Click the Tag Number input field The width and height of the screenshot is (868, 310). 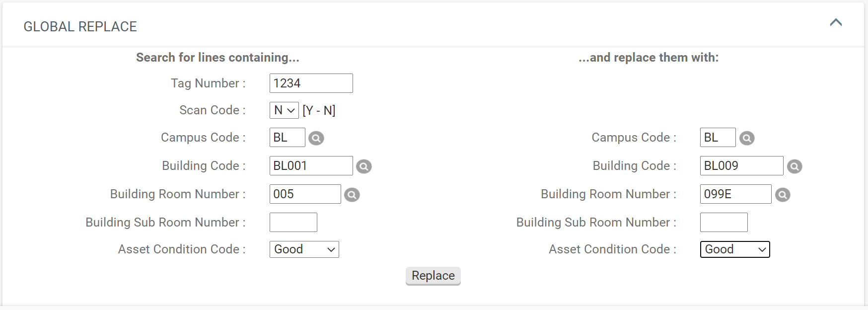[311, 83]
